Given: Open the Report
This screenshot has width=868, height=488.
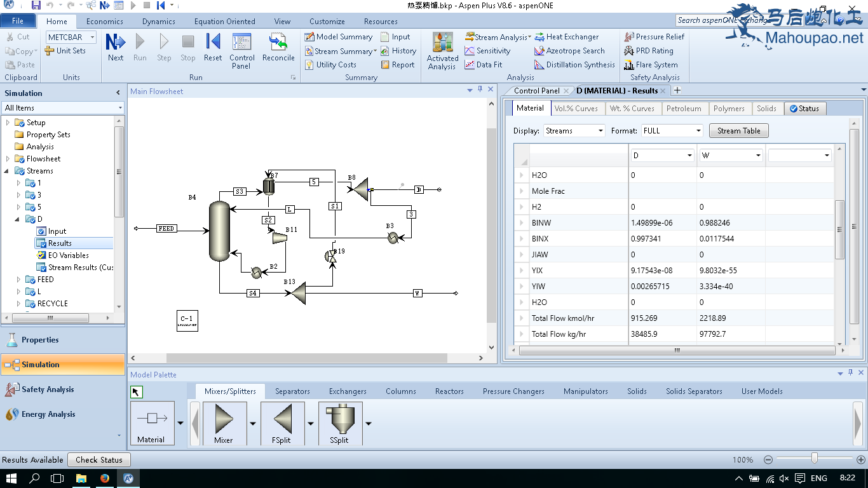Looking at the screenshot, I should point(397,65).
